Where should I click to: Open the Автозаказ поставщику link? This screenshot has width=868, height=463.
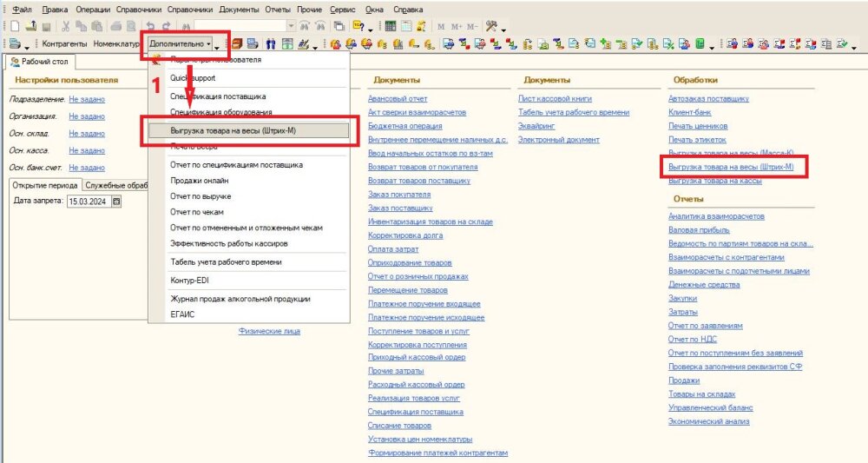[x=708, y=98]
